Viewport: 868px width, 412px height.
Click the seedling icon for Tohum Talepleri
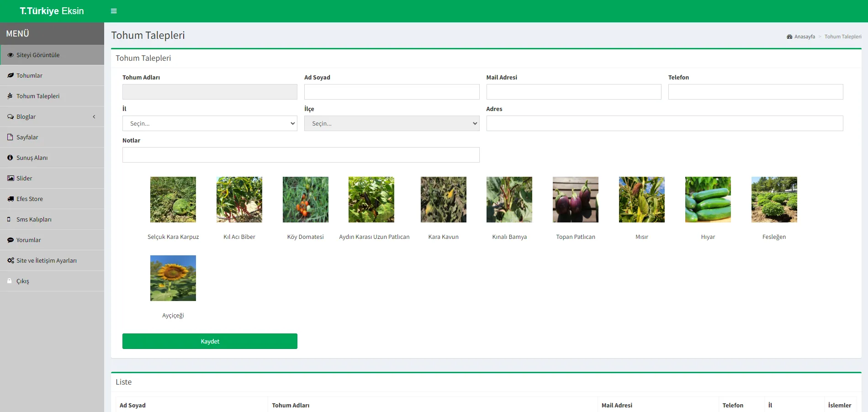pos(11,96)
